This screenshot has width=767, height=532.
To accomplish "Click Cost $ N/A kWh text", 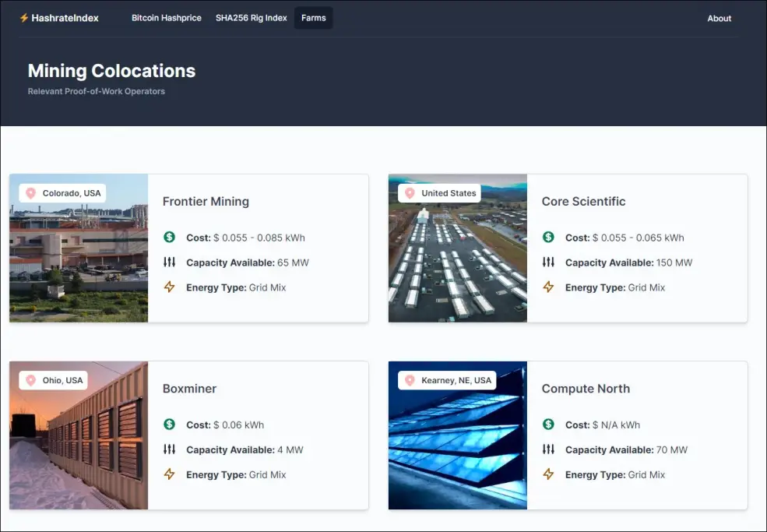I will [603, 425].
